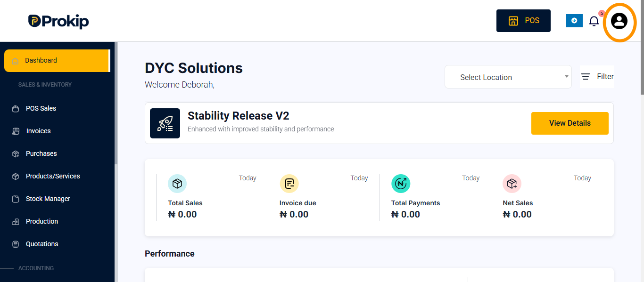
Task: Click ACCOUNTING section label
Action: 36,268
